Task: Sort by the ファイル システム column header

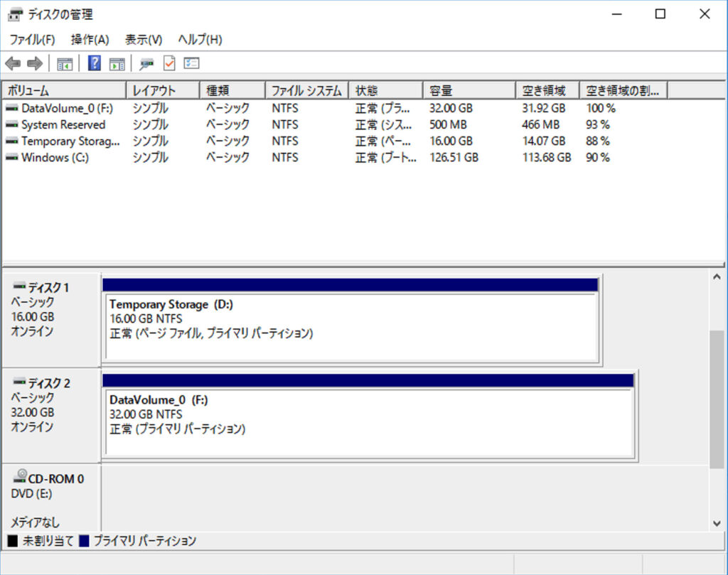Action: coord(307,90)
